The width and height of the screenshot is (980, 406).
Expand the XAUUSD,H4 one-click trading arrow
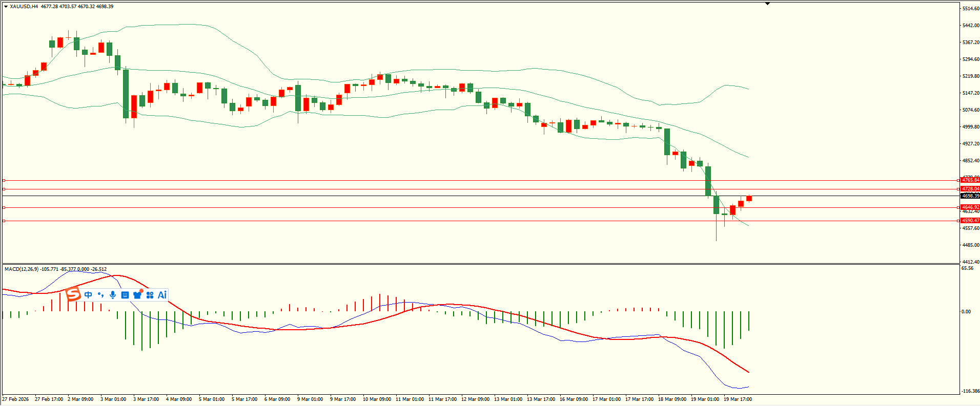pos(6,7)
